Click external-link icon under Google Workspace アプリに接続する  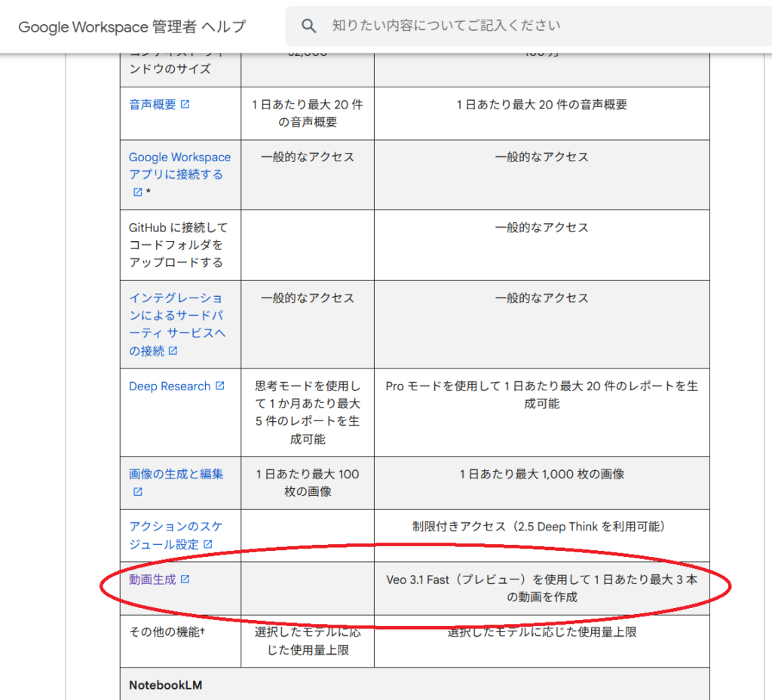[x=137, y=192]
